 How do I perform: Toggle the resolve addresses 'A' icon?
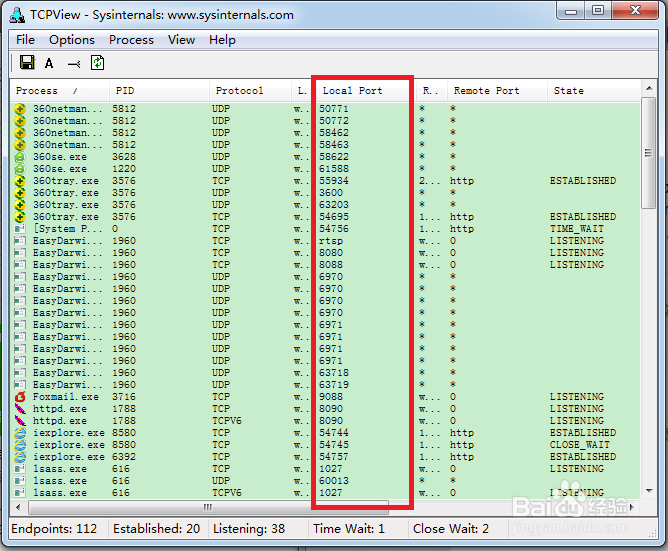pos(49,63)
